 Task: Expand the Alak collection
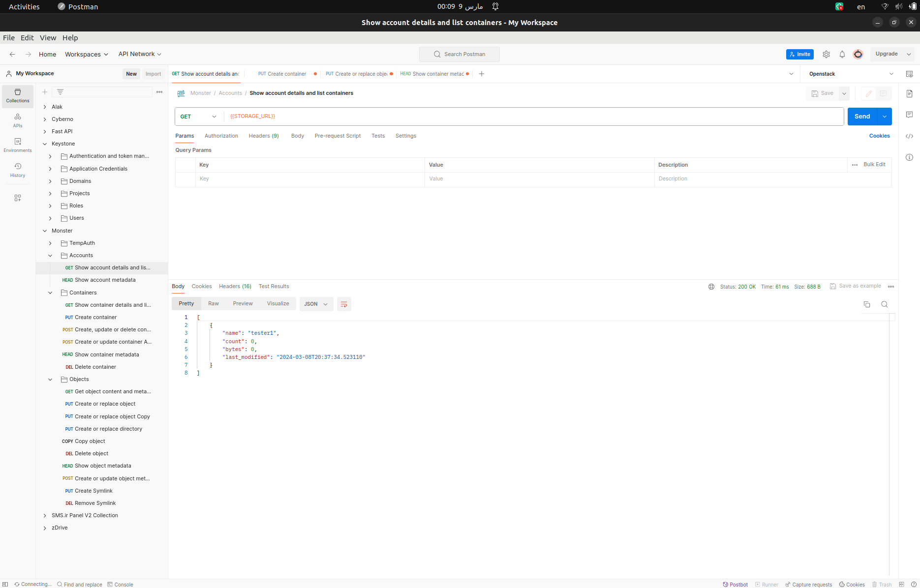[45, 107]
